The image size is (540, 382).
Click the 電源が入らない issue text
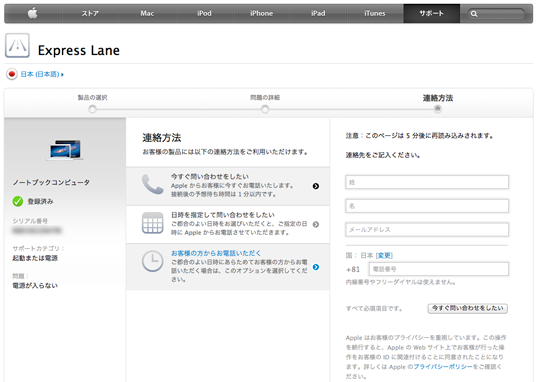click(x=35, y=286)
